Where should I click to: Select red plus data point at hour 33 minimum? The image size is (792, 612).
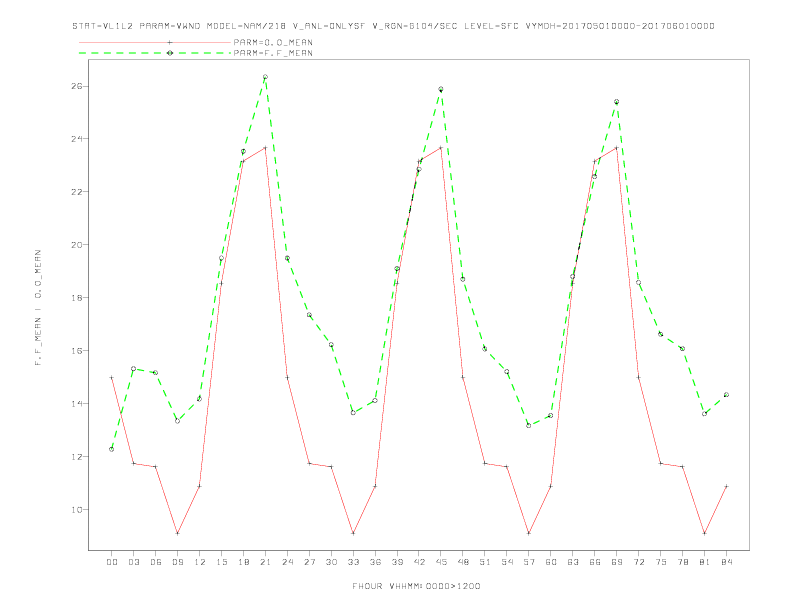coord(353,533)
